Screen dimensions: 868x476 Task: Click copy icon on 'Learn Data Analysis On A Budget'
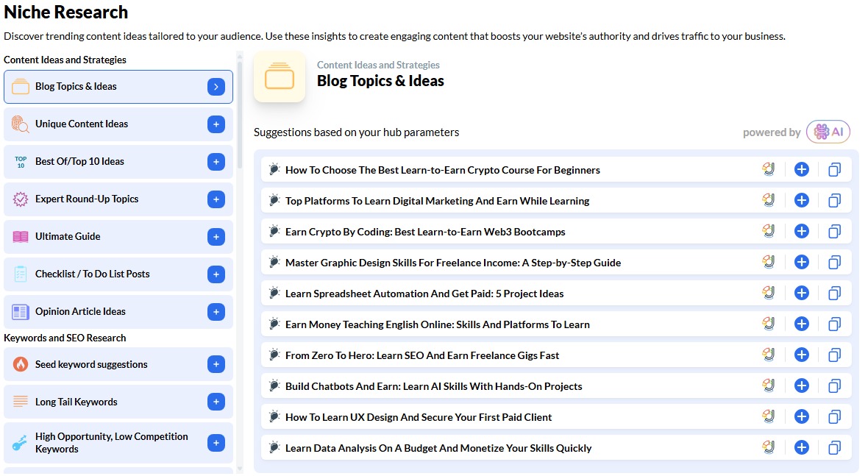click(834, 448)
